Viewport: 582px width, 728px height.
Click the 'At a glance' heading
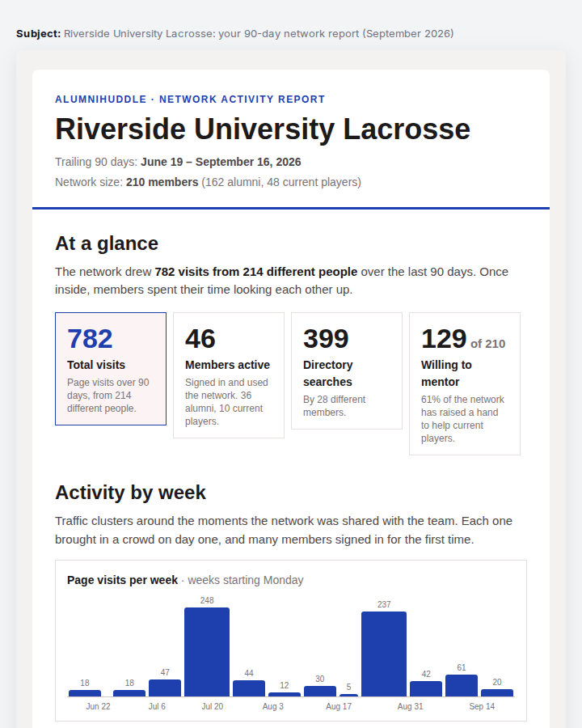tap(107, 243)
